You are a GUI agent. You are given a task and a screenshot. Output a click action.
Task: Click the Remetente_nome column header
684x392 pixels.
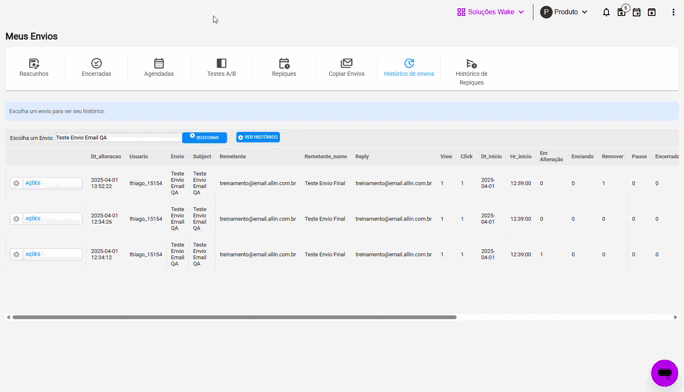coord(325,156)
